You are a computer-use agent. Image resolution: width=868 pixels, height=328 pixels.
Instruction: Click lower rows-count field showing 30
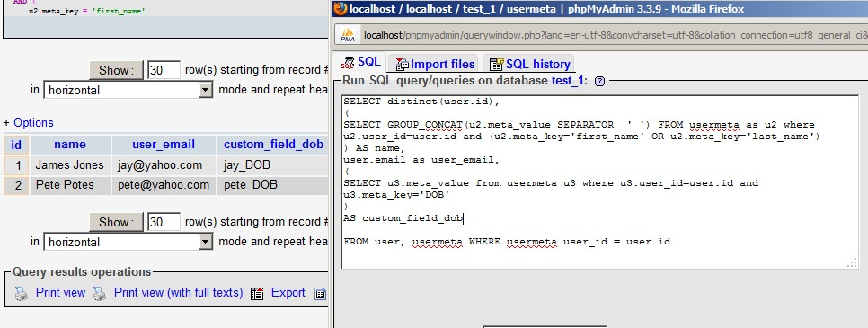164,222
